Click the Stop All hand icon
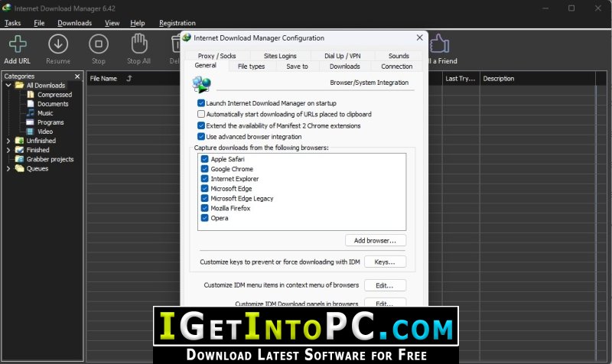Viewport: 612px width, 364px height. click(139, 44)
